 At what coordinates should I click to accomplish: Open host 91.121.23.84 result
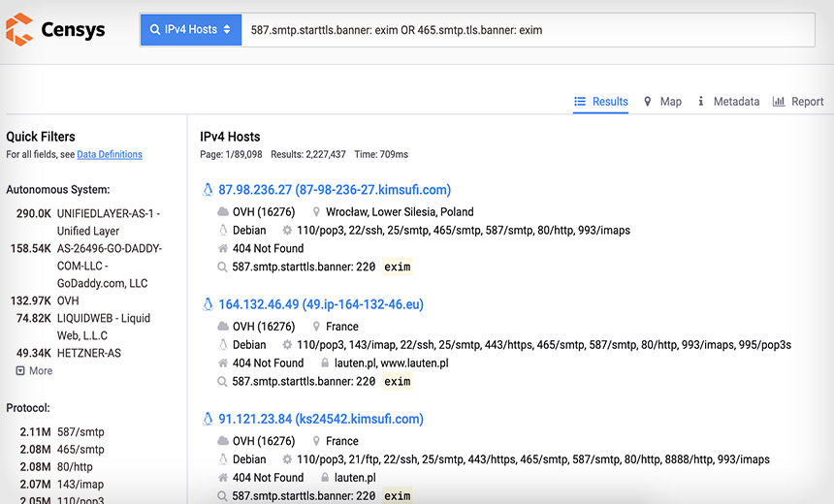pyautogui.click(x=321, y=419)
